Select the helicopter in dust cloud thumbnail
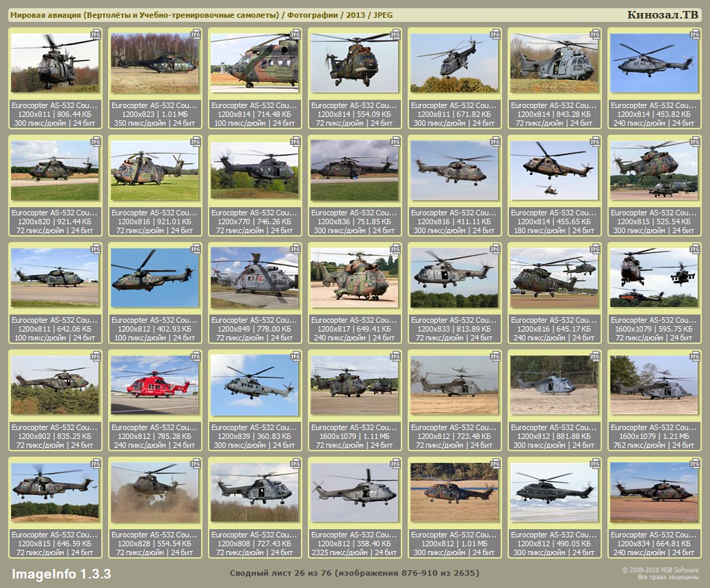The image size is (710, 588). (154, 492)
